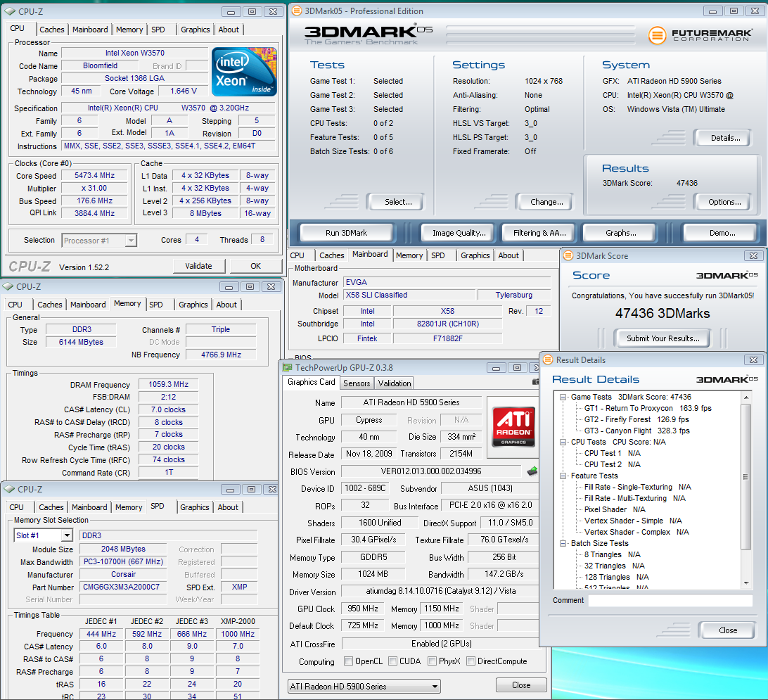This screenshot has width=768, height=700.
Task: Click the Result Details vertical scrollbar
Action: coord(745,478)
